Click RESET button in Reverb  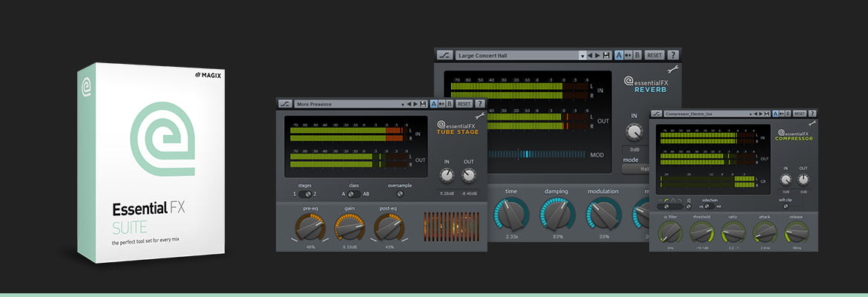pos(654,56)
